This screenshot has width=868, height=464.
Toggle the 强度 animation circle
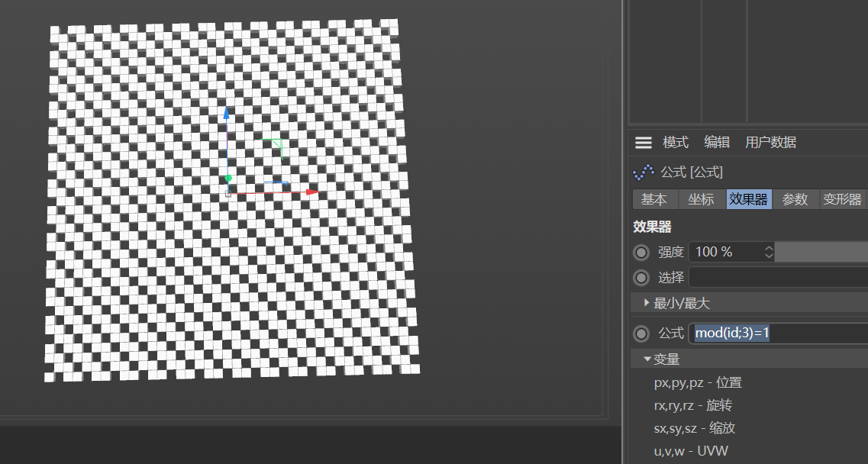click(641, 253)
